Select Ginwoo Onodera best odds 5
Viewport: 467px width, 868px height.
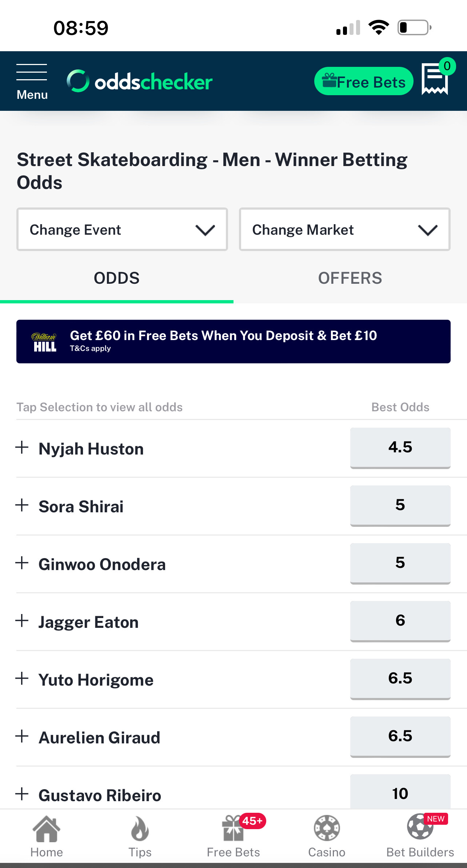click(x=400, y=563)
